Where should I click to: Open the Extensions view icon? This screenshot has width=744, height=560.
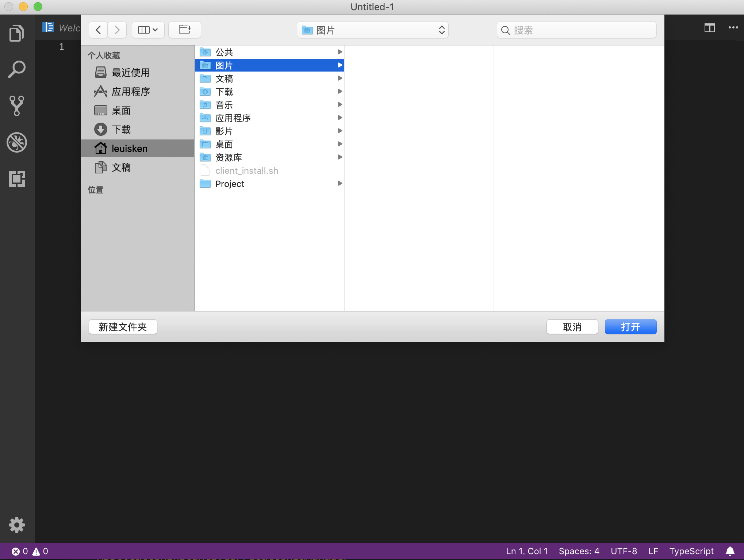(16, 179)
